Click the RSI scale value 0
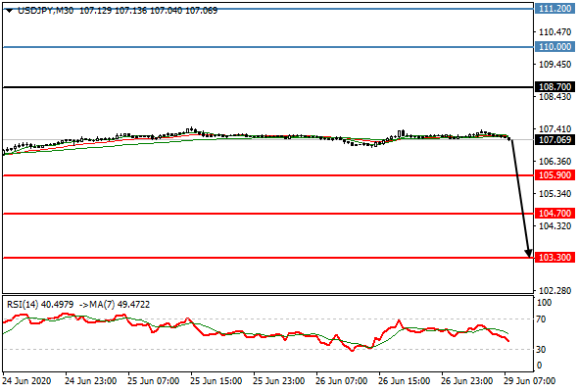 tap(539, 366)
